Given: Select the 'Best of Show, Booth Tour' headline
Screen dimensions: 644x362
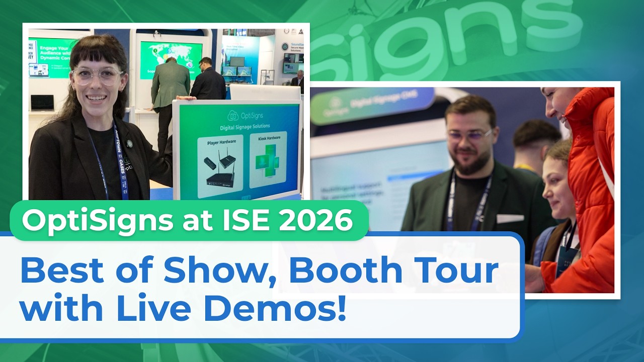Looking at the screenshot, I should pyautogui.click(x=259, y=270).
